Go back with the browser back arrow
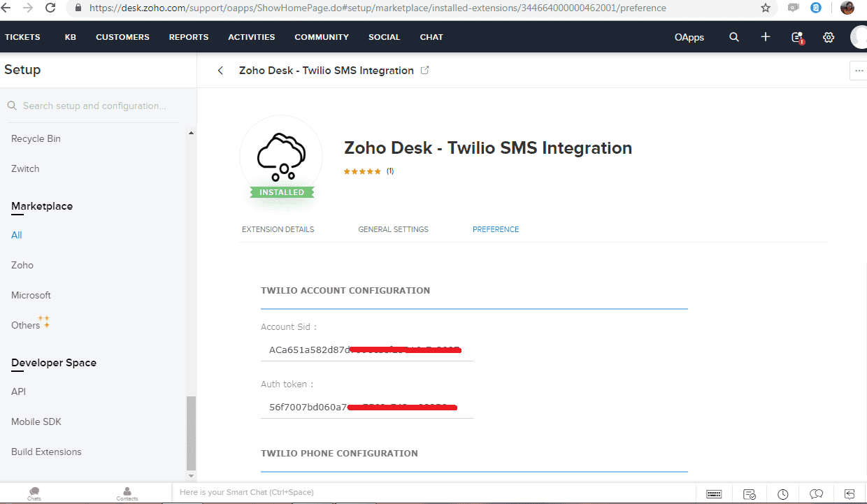This screenshot has height=504, width=867. click(x=5, y=8)
